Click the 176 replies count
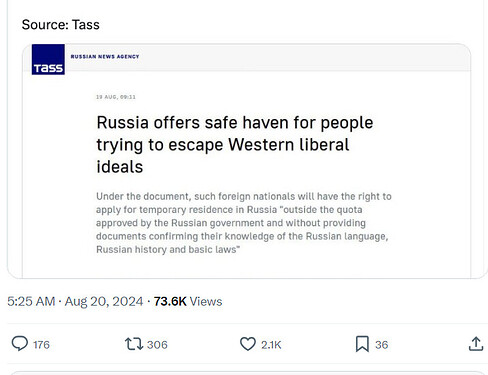Screen dimensions: 488x375 [41, 345]
